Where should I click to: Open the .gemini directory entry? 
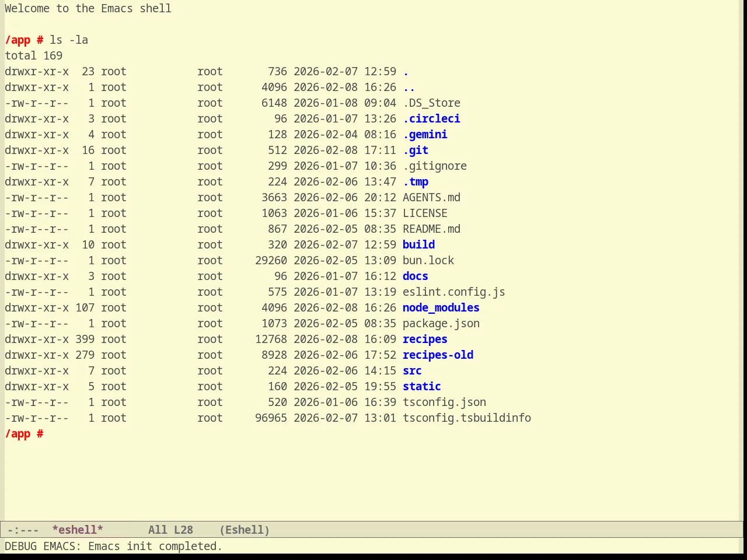coord(425,134)
